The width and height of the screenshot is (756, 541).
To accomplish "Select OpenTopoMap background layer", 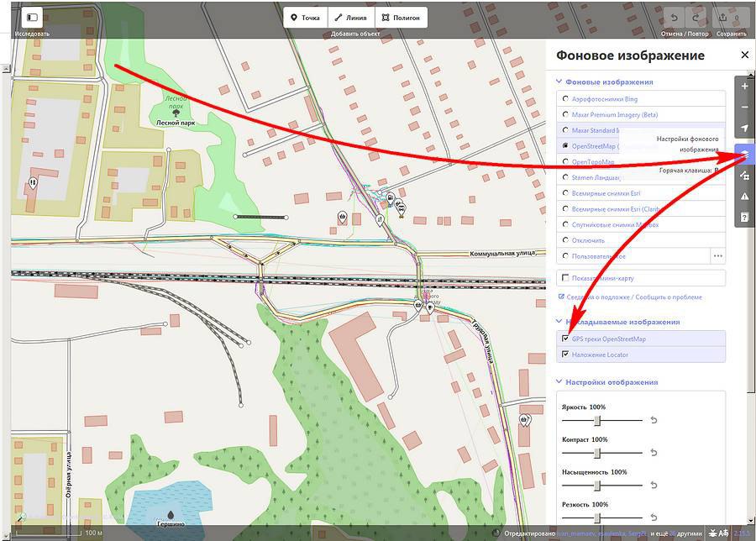I will click(641, 161).
